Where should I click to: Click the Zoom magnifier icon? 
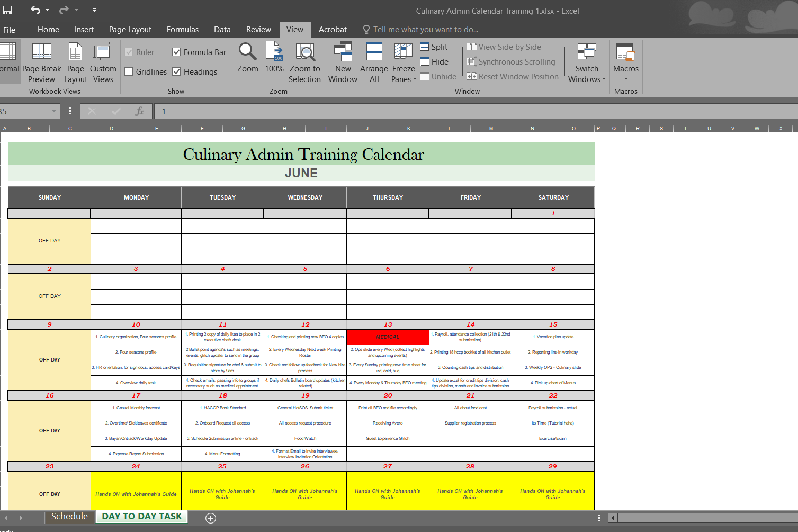tap(247, 52)
